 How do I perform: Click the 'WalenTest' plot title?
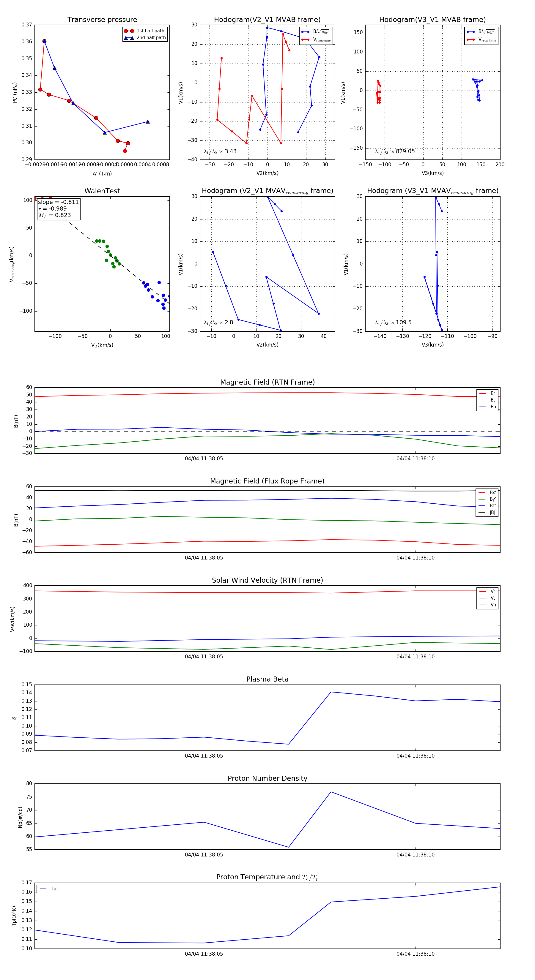coord(102,191)
